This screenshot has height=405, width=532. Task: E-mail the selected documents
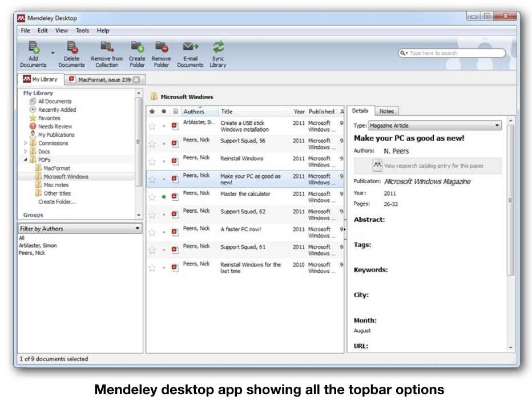[190, 54]
